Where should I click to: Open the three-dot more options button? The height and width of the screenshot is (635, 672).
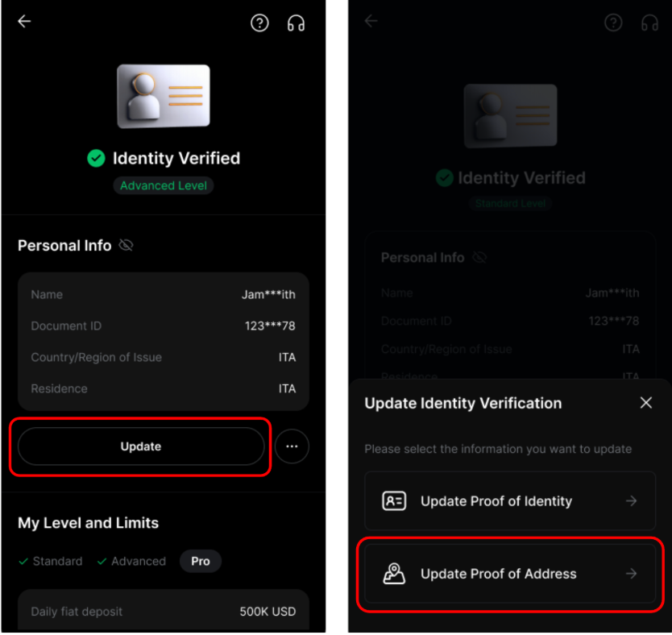click(x=292, y=446)
